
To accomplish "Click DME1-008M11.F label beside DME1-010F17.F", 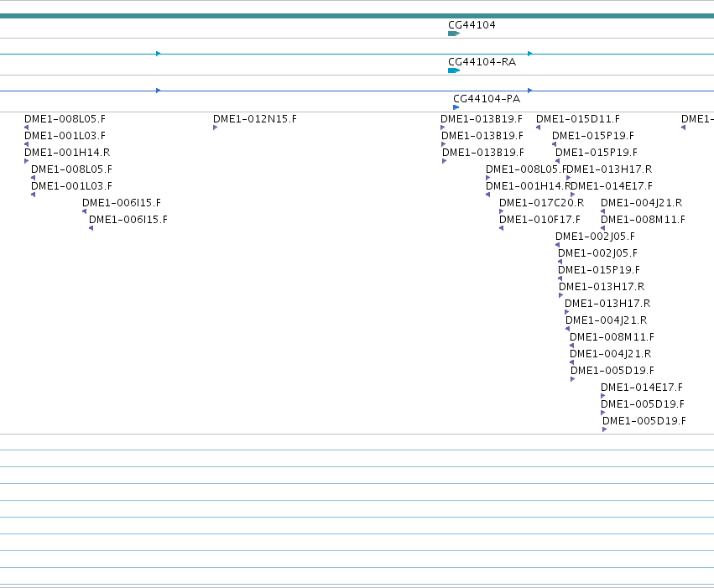I will point(643,220).
